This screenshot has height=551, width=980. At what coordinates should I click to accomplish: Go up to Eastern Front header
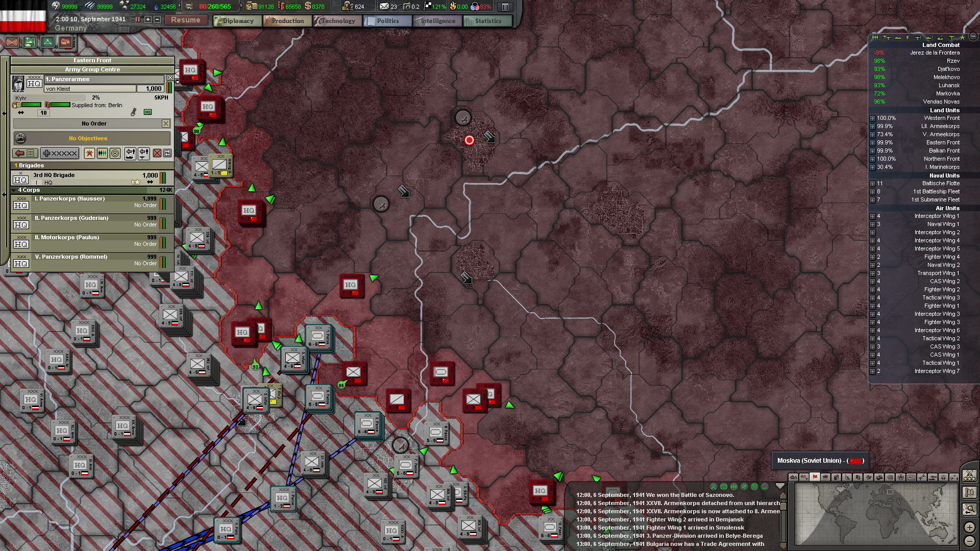[x=92, y=60]
